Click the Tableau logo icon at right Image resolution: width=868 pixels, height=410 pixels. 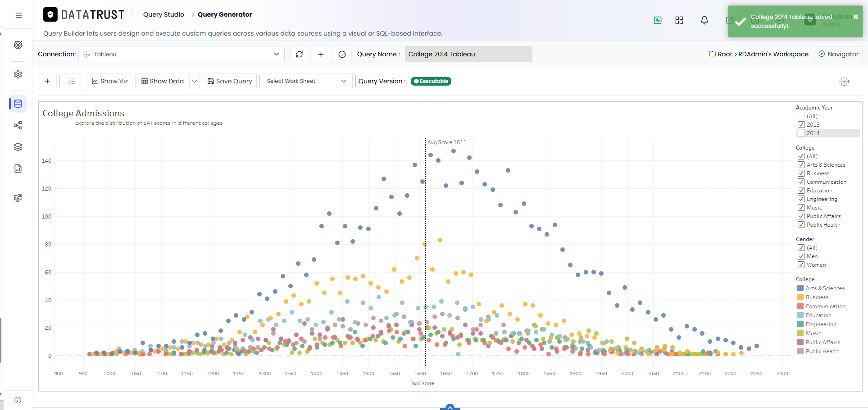(844, 81)
